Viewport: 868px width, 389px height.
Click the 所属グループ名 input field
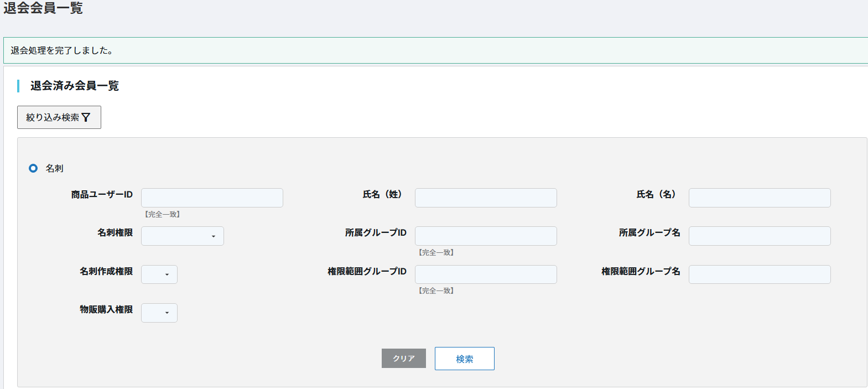[759, 236]
